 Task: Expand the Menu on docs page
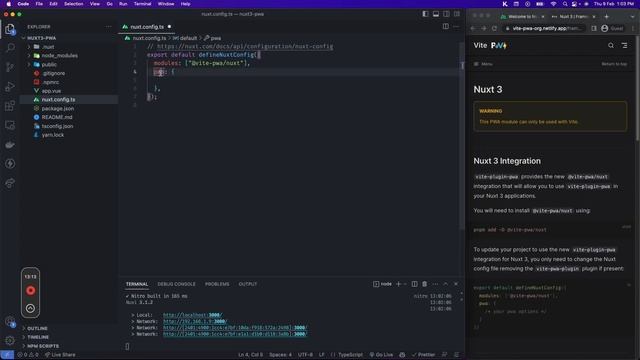tap(484, 64)
